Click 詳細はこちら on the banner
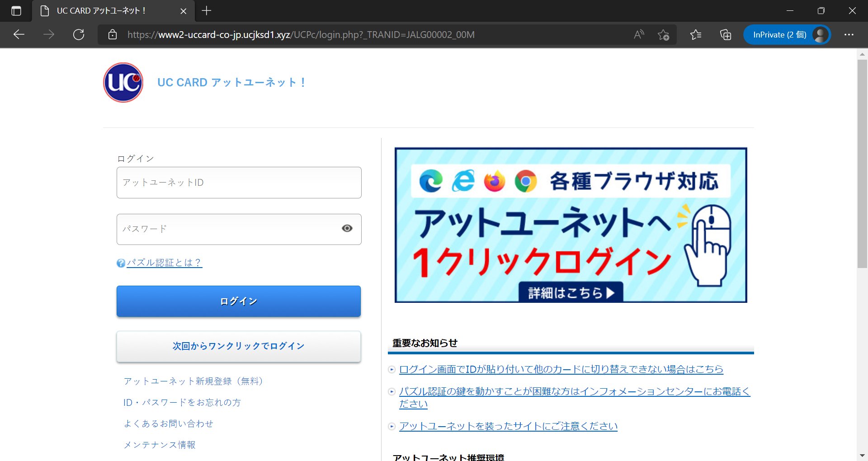This screenshot has height=461, width=868. (x=571, y=292)
